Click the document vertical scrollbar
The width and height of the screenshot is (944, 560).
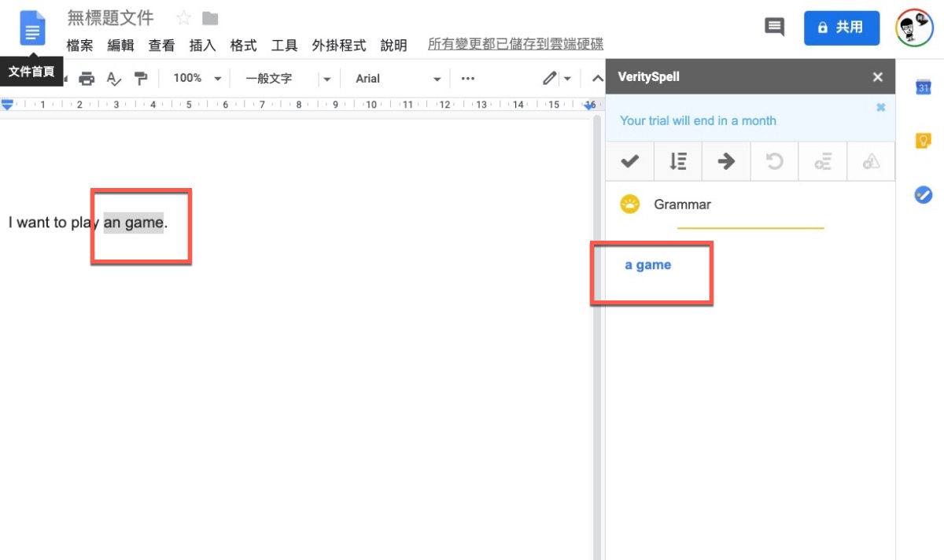(x=597, y=338)
